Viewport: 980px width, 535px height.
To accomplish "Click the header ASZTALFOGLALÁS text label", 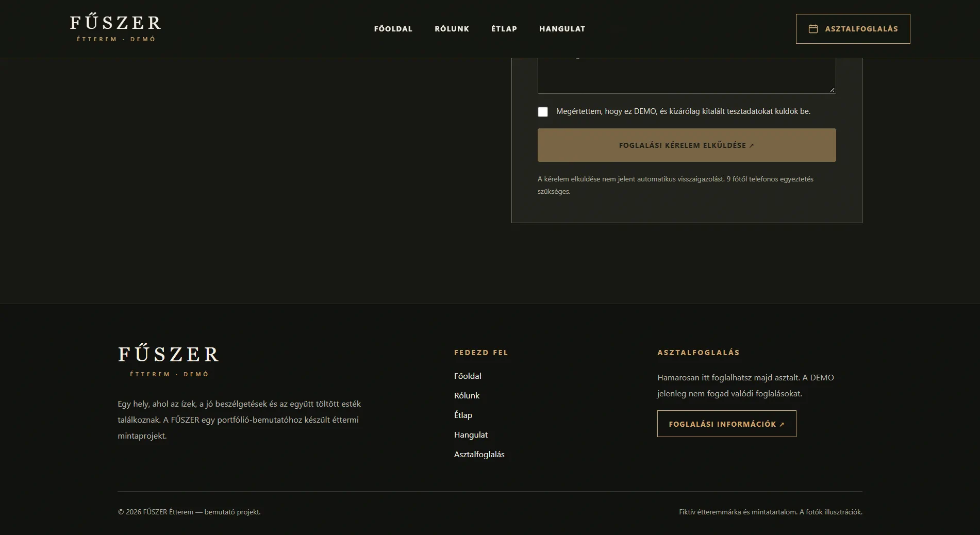I will click(861, 29).
